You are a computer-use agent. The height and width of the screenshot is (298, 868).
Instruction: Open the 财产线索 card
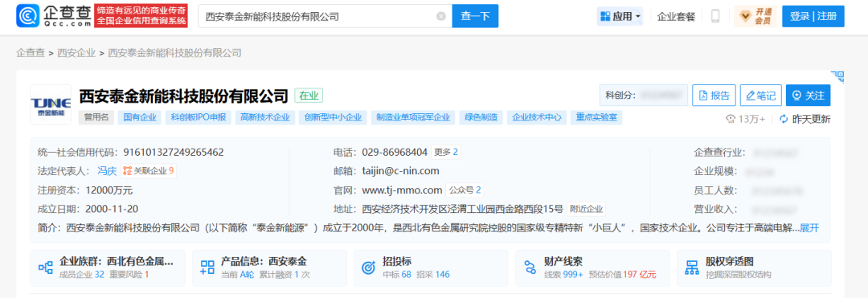(x=592, y=267)
